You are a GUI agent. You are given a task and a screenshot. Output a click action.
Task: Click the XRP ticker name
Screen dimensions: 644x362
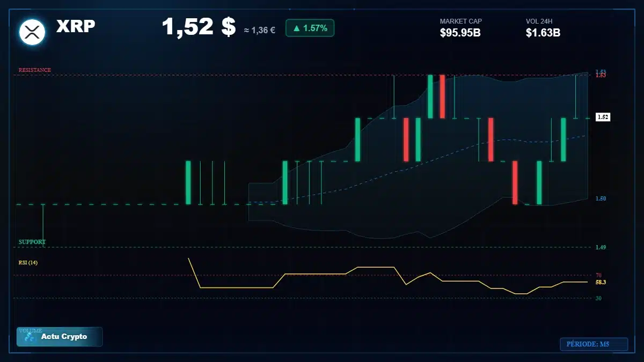point(76,26)
